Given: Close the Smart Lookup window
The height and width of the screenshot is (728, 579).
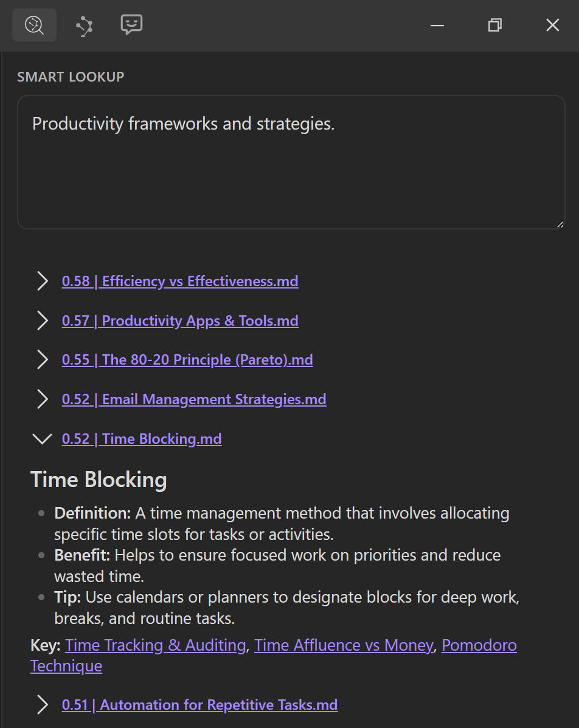Looking at the screenshot, I should click(x=552, y=26).
